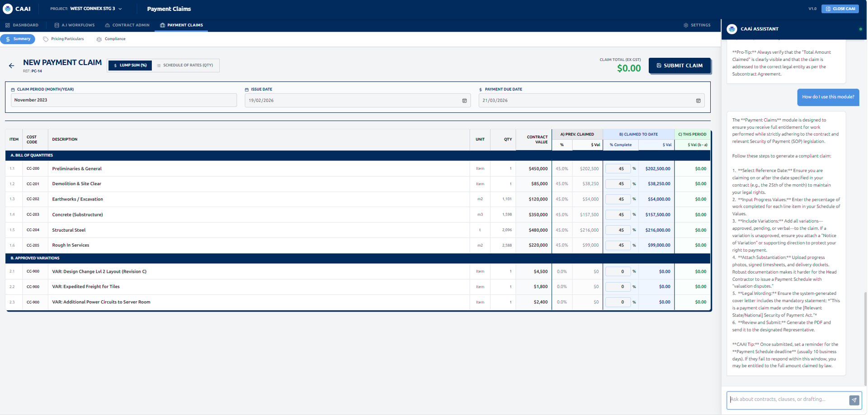Click the CAAI logo icon
Screen dimensions: 868x415
click(x=8, y=9)
